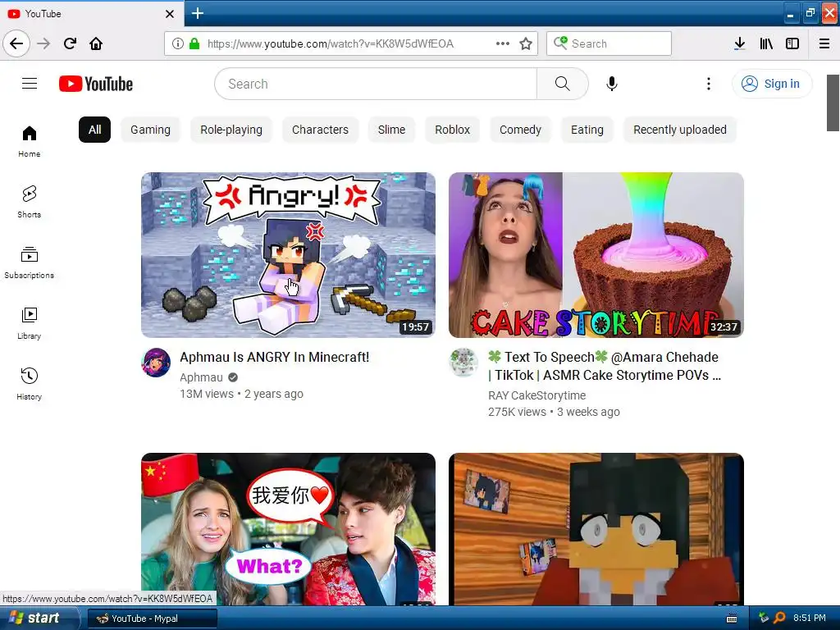Click the Aphmau channel avatar
Screen dimensions: 840x630
pos(156,363)
